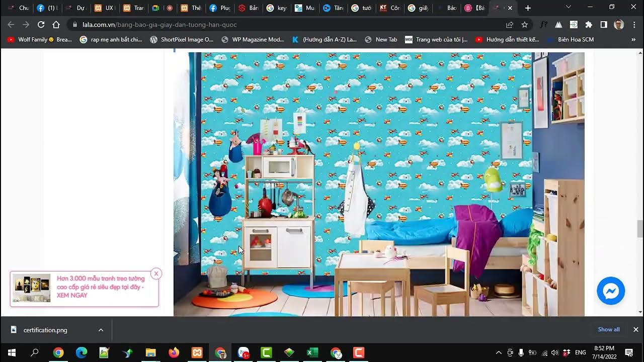Screen dimensions: 644x362
Task: Go to the browser home page icon
Action: point(56,25)
